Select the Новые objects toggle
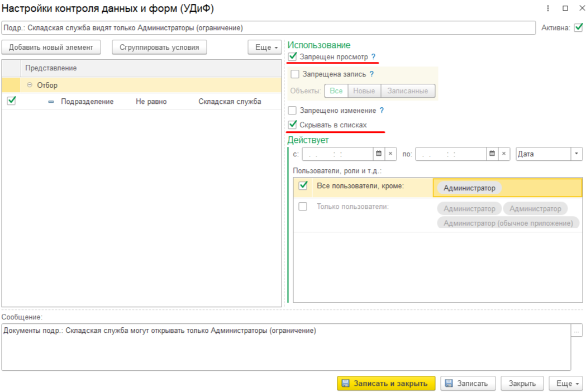This screenshot has width=586, height=392. coord(364,91)
